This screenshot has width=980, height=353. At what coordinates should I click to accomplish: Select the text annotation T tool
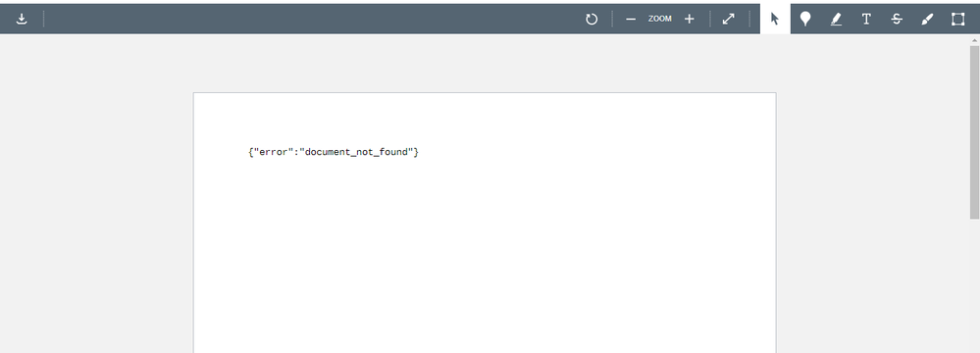click(x=866, y=19)
